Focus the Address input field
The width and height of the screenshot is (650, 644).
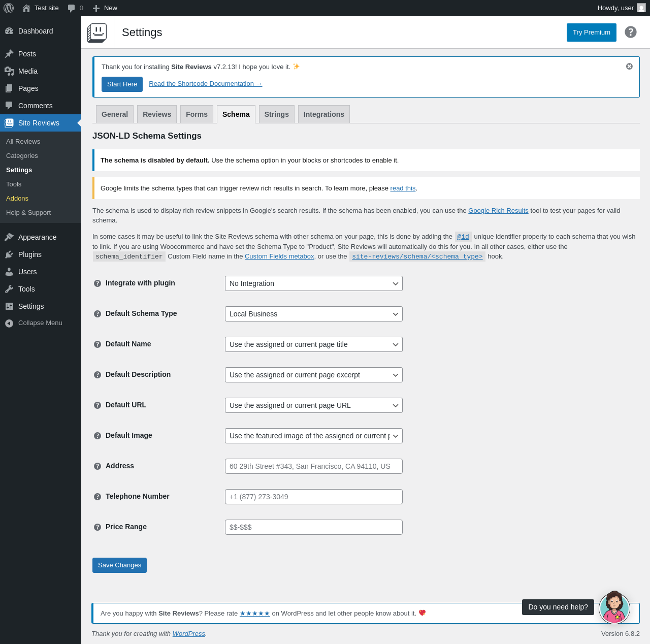click(x=314, y=466)
